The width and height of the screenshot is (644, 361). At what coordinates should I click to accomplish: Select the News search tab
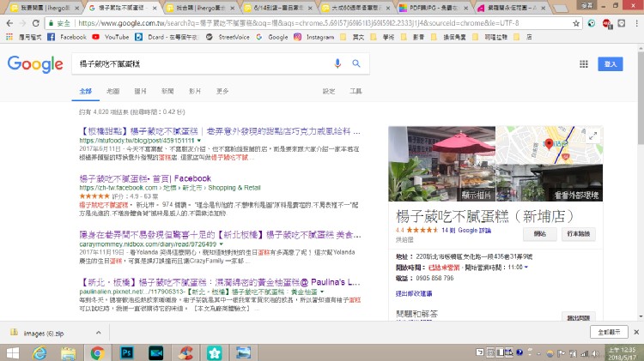tap(167, 91)
